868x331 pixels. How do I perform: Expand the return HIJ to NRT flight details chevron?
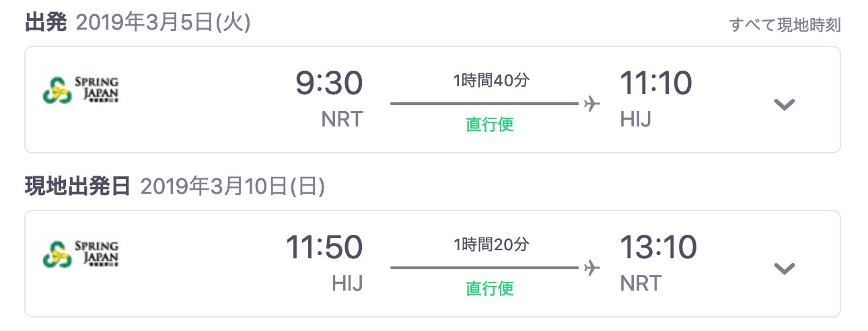(785, 268)
